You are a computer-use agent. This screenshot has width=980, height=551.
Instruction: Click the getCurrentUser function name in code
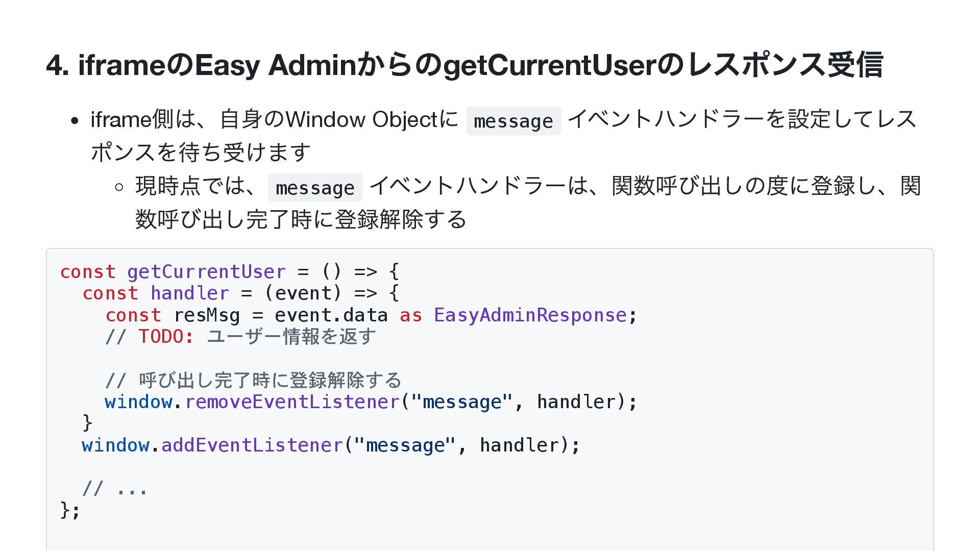click(x=206, y=271)
